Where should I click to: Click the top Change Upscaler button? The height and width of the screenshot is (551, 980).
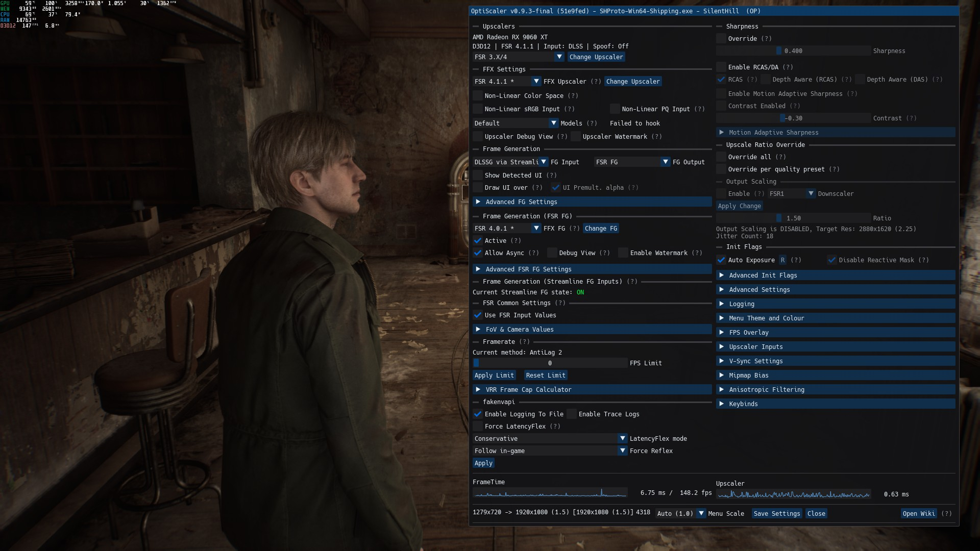tap(596, 57)
